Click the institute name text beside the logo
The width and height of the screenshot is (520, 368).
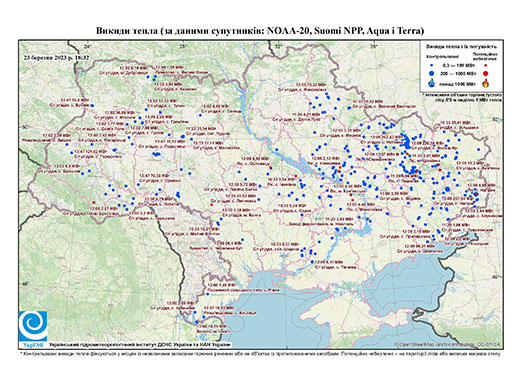140,344
